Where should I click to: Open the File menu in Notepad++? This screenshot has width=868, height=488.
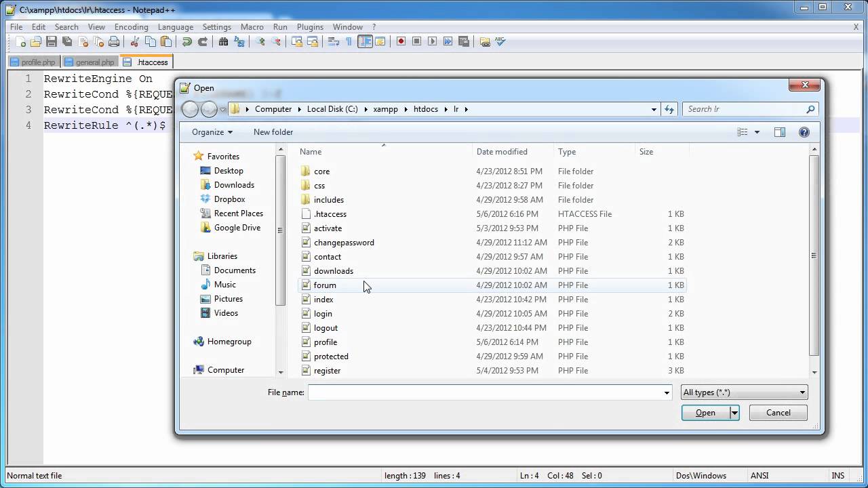(x=16, y=27)
